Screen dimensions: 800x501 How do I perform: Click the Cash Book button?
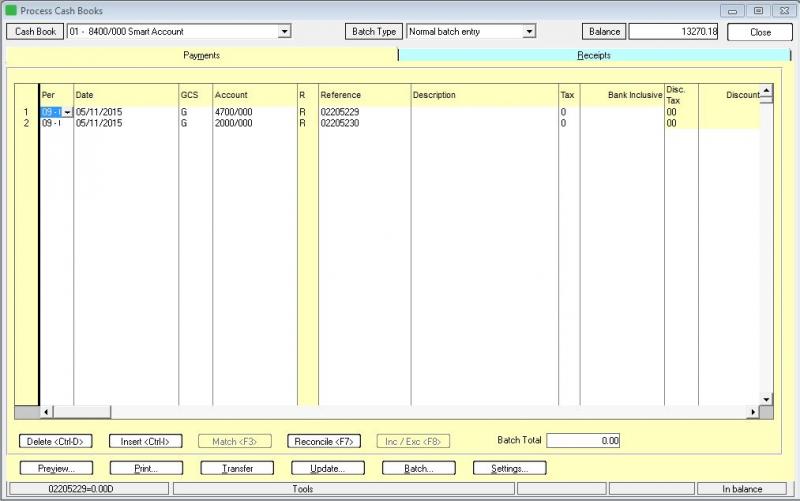tap(34, 32)
